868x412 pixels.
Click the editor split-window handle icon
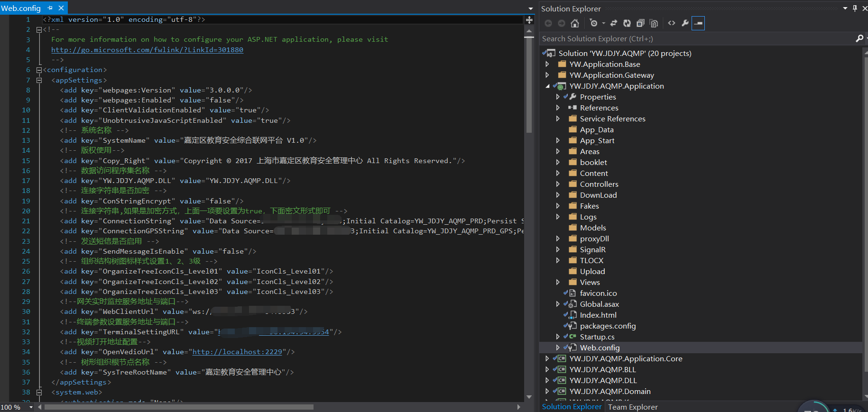pos(529,20)
